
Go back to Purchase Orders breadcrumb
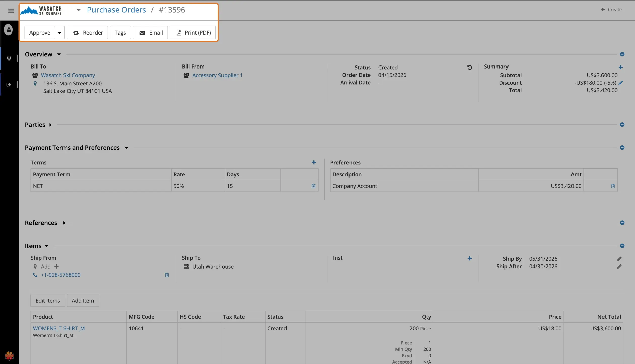tap(116, 10)
